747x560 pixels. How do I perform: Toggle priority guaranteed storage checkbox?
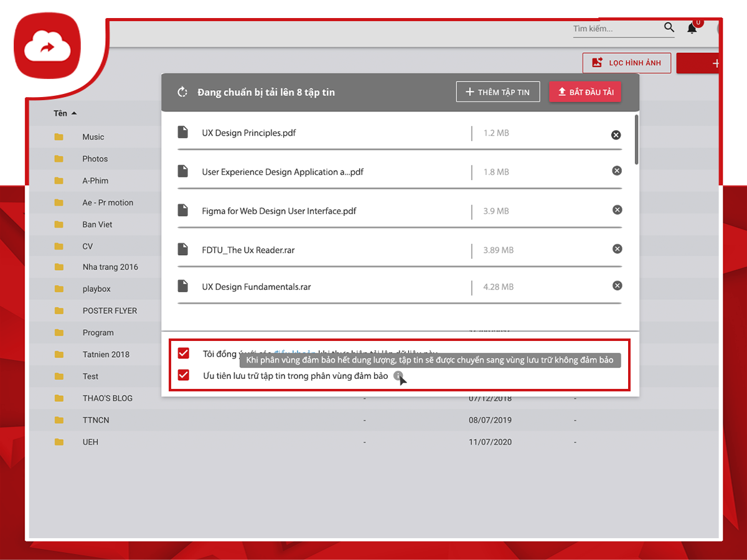pos(184,375)
